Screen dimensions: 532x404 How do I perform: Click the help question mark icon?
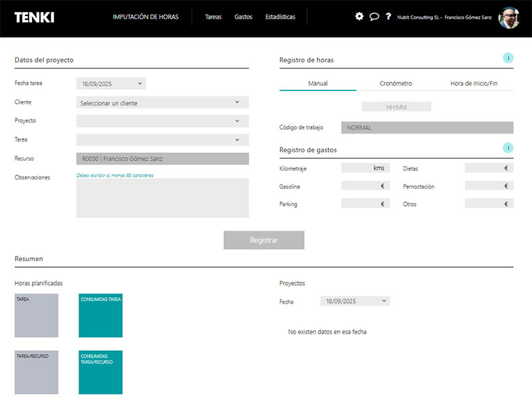click(388, 17)
